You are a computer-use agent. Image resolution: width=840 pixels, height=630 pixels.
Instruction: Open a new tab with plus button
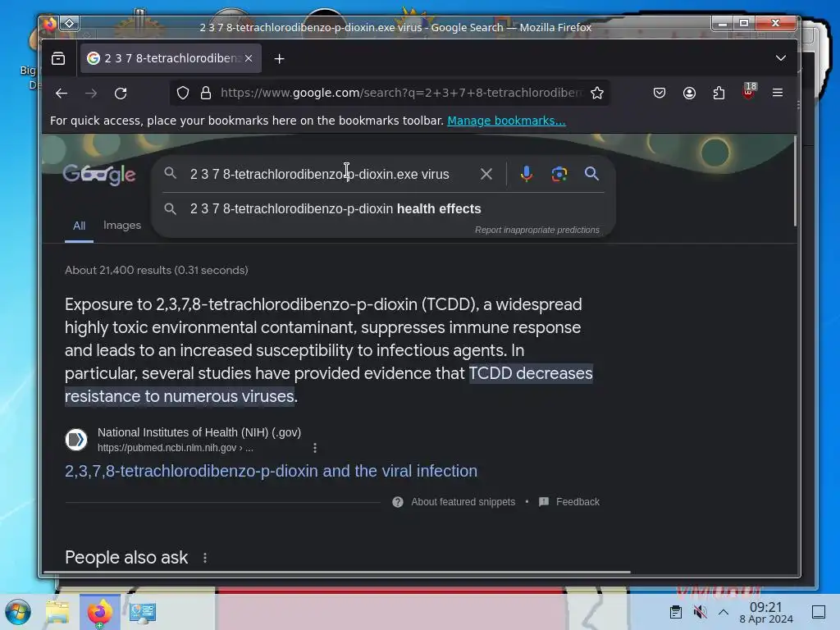[279, 58]
